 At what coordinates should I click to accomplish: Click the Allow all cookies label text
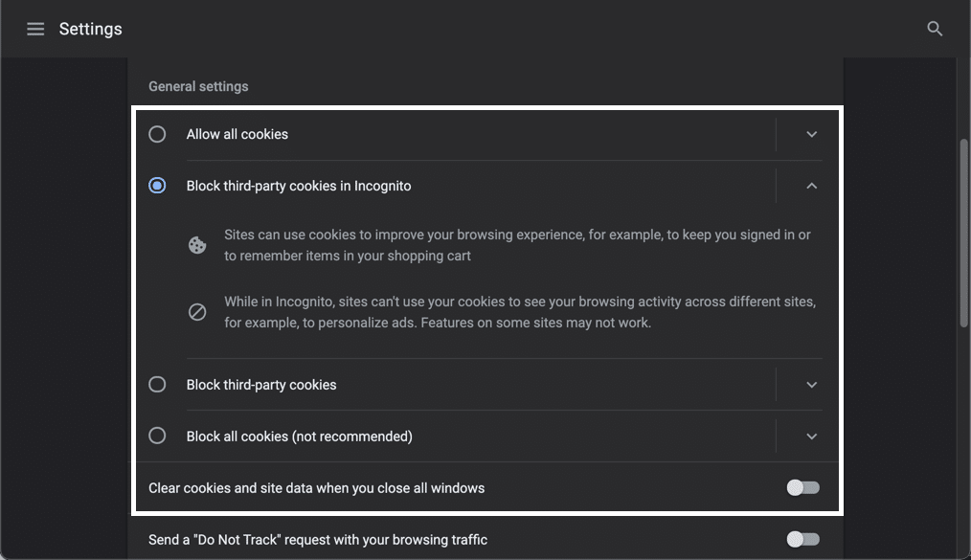tap(237, 134)
